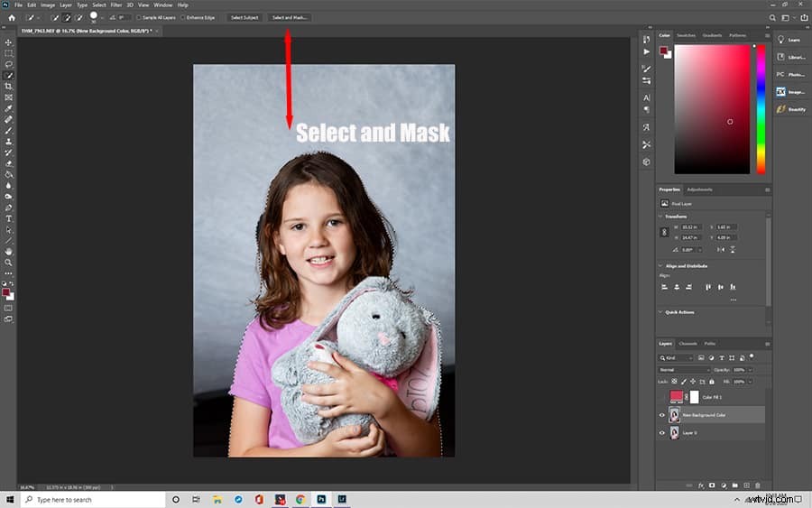Collapse the Align and Distribute section
The width and height of the screenshot is (812, 508).
(x=660, y=265)
